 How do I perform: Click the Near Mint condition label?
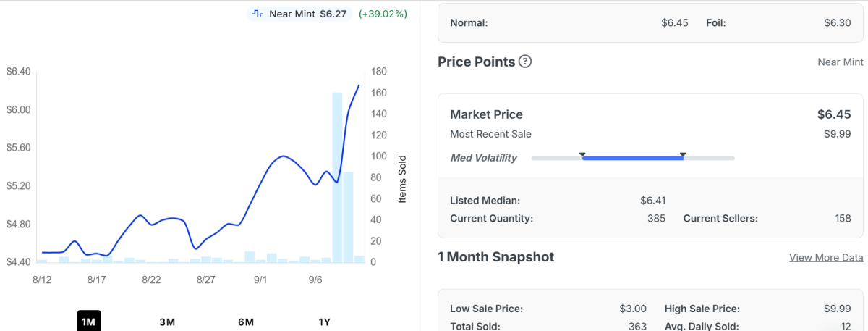[x=841, y=62]
